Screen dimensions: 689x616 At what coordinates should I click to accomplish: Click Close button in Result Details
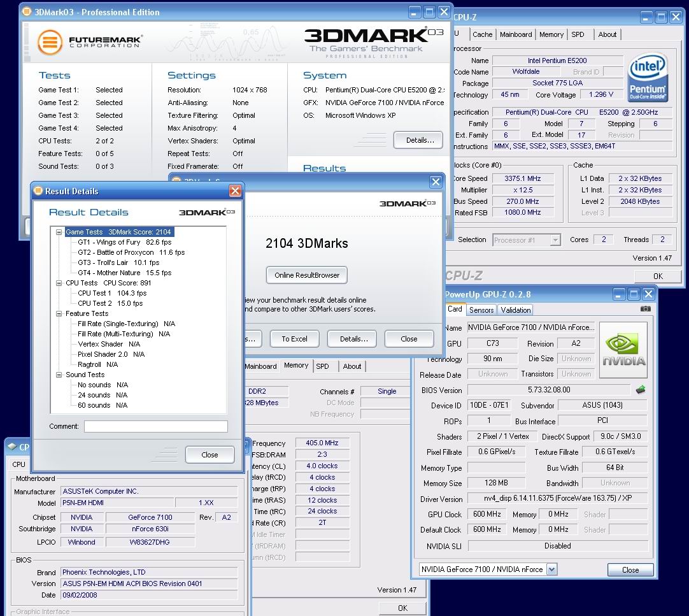pos(210,455)
